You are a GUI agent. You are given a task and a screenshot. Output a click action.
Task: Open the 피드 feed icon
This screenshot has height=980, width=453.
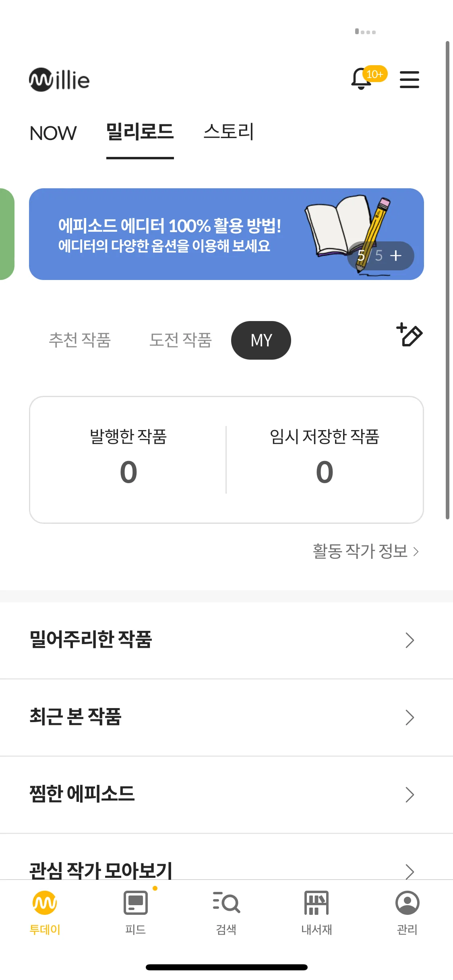[x=135, y=903]
